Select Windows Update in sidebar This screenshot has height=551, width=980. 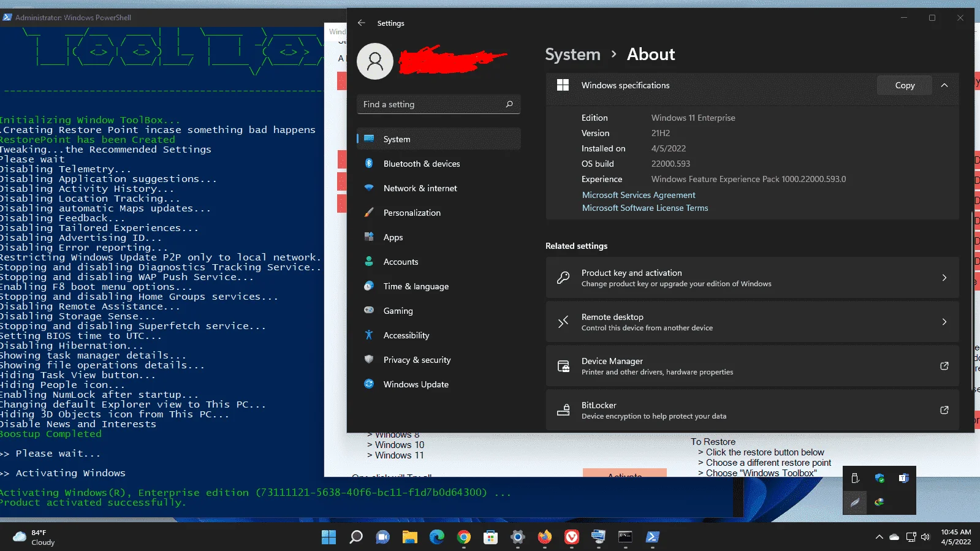[x=439, y=384]
